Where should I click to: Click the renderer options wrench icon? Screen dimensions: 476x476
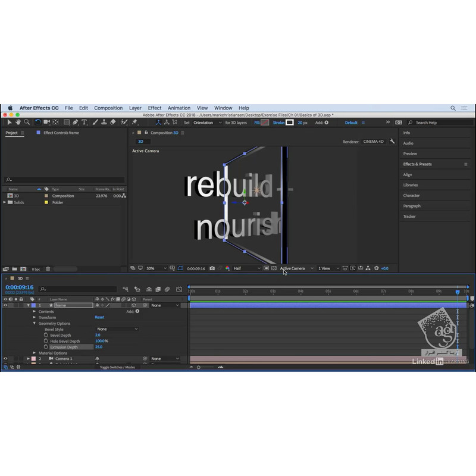(x=392, y=142)
